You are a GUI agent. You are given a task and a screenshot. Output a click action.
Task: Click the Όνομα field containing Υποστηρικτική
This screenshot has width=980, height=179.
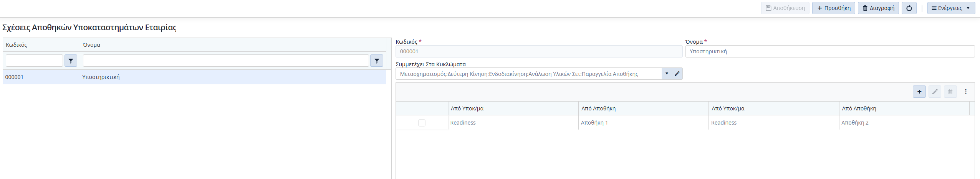[830, 51]
